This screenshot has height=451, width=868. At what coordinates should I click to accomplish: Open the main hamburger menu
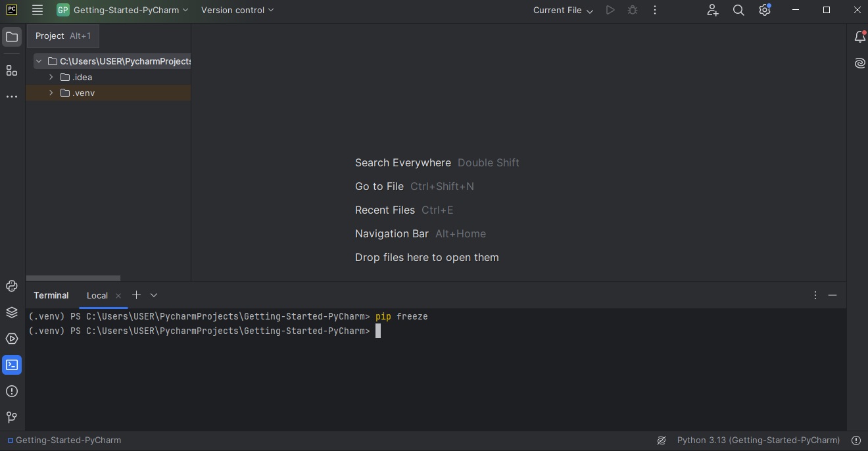[37, 10]
